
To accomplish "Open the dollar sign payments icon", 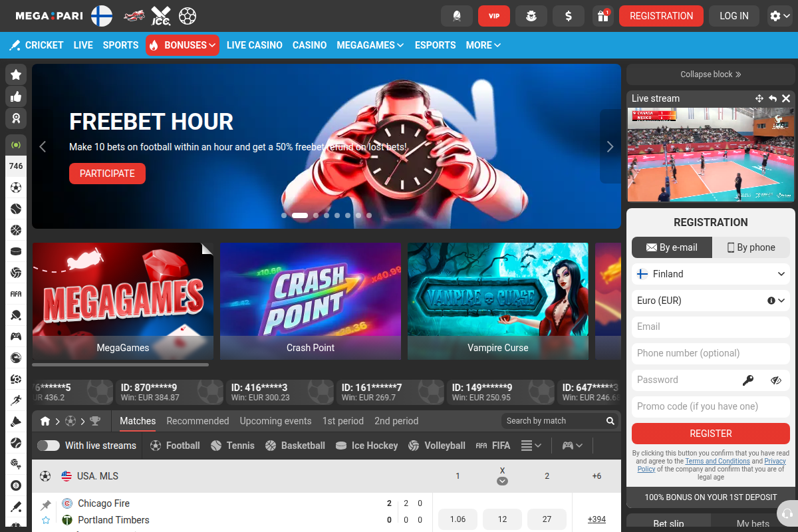I will 569,16.
